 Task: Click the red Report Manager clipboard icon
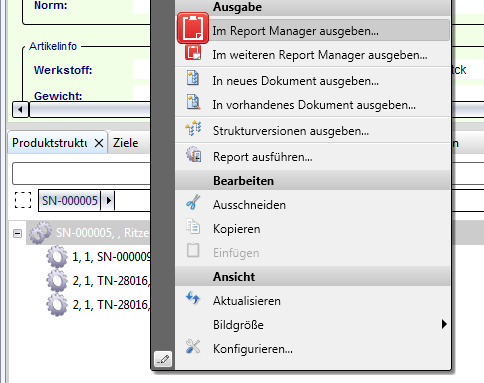[x=193, y=28]
